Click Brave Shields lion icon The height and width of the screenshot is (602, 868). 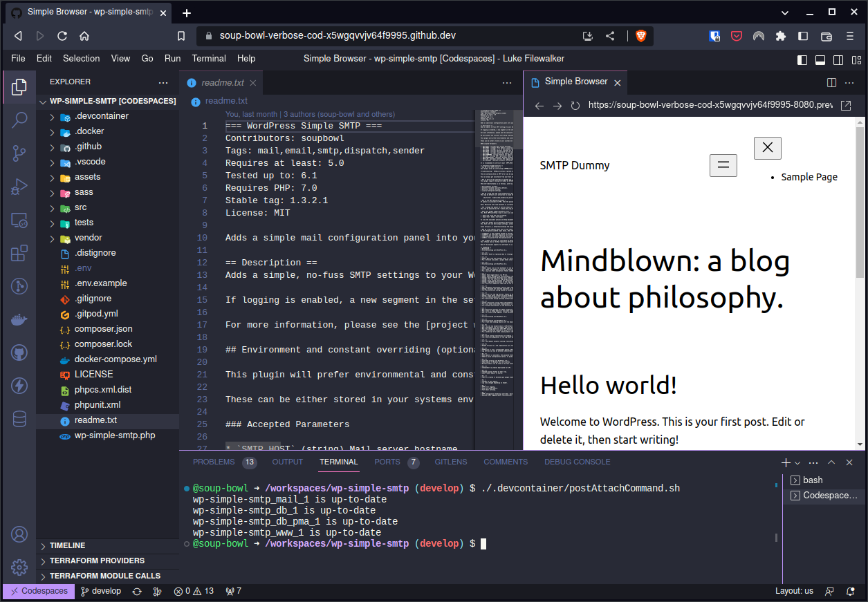click(x=640, y=36)
